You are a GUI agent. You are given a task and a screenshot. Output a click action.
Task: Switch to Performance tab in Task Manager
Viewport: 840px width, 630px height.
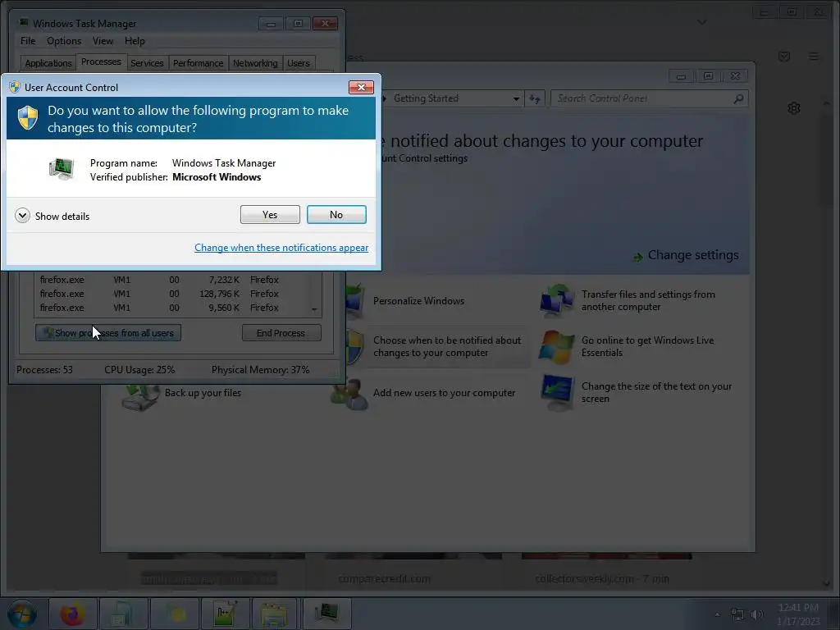click(x=199, y=63)
